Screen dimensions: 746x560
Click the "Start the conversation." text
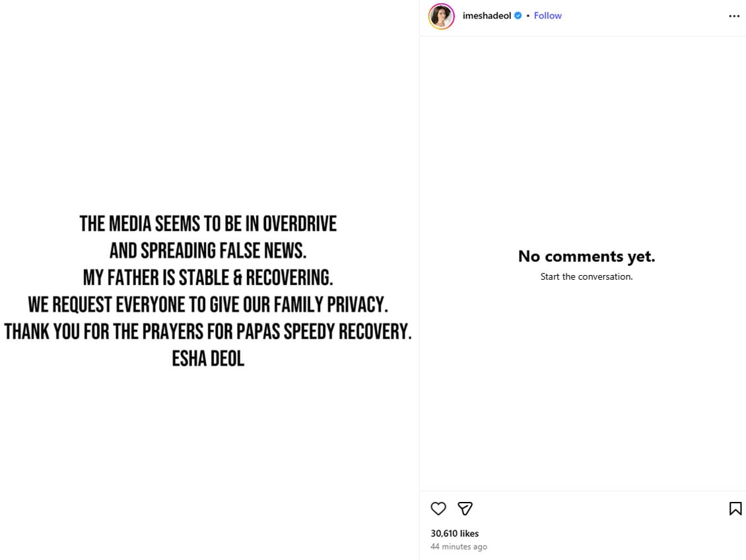coord(586,276)
